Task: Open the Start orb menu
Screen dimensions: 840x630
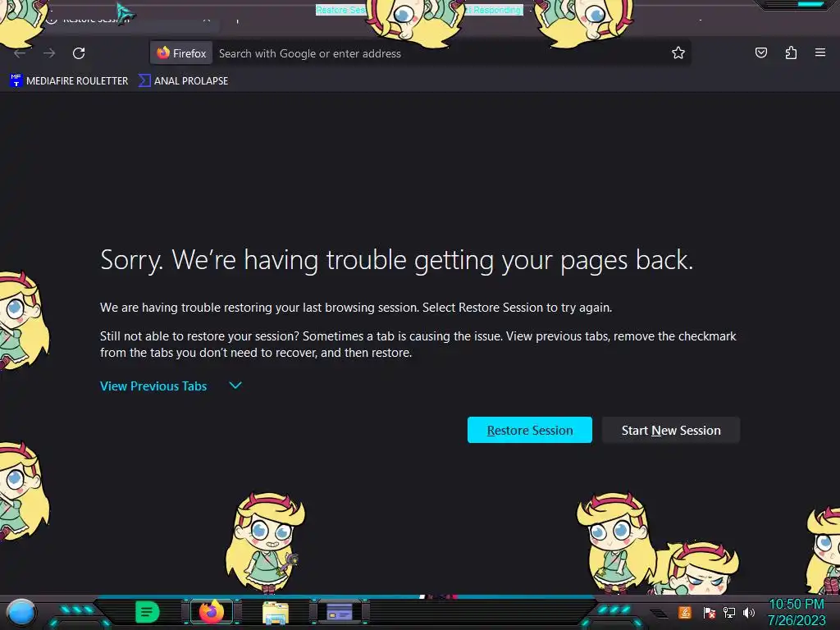Action: tap(21, 612)
